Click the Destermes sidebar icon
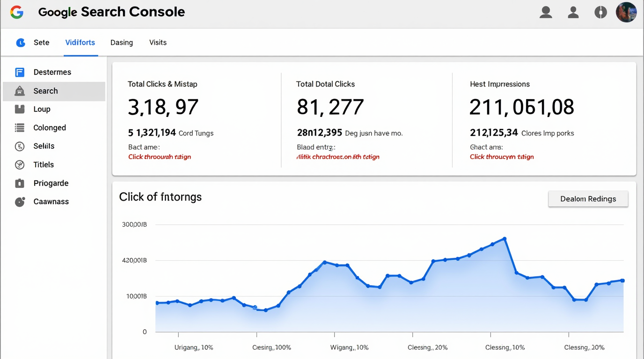 pyautogui.click(x=20, y=72)
